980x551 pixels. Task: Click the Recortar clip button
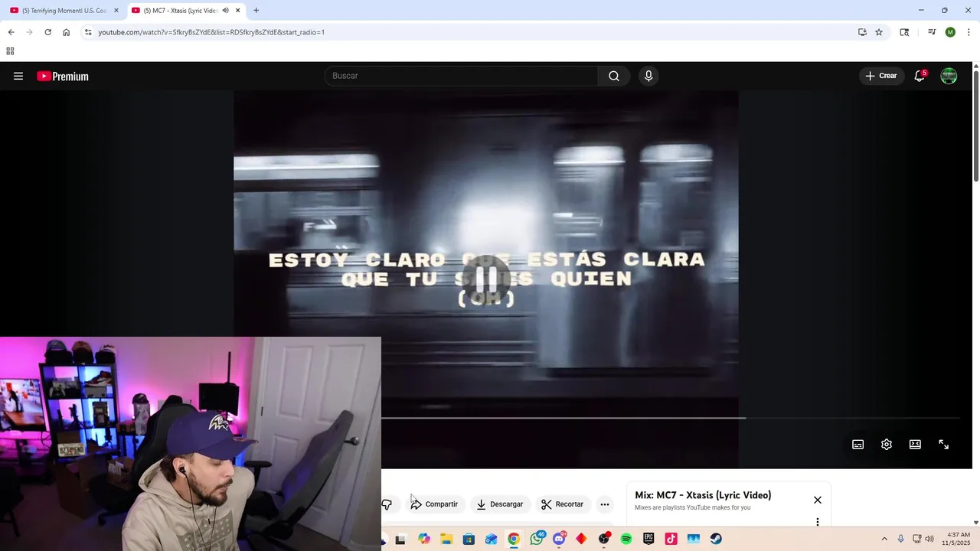point(562,504)
